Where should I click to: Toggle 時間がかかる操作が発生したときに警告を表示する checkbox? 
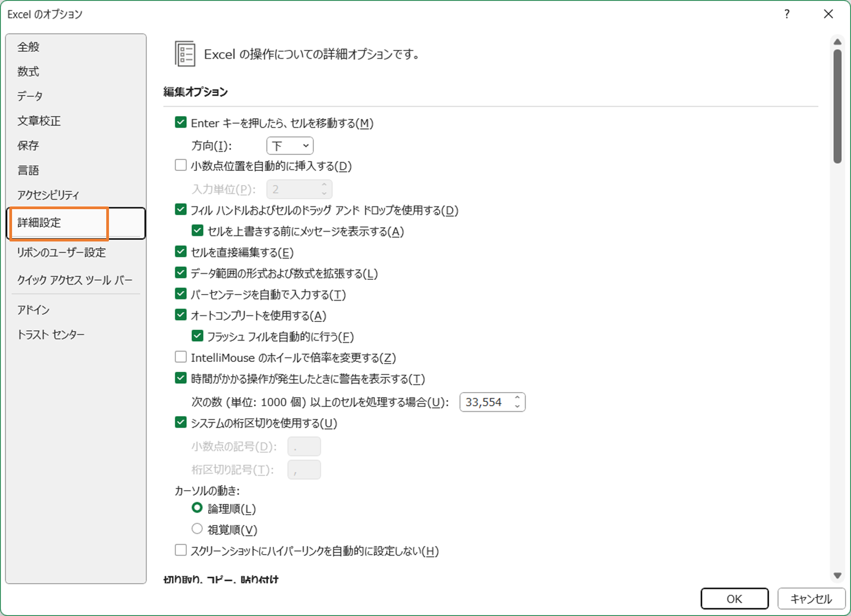(x=181, y=378)
